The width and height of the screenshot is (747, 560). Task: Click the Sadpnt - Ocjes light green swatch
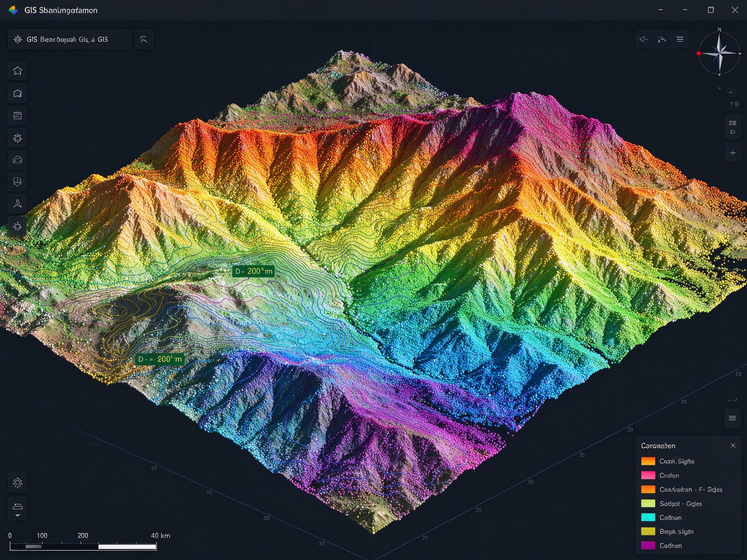click(x=648, y=503)
